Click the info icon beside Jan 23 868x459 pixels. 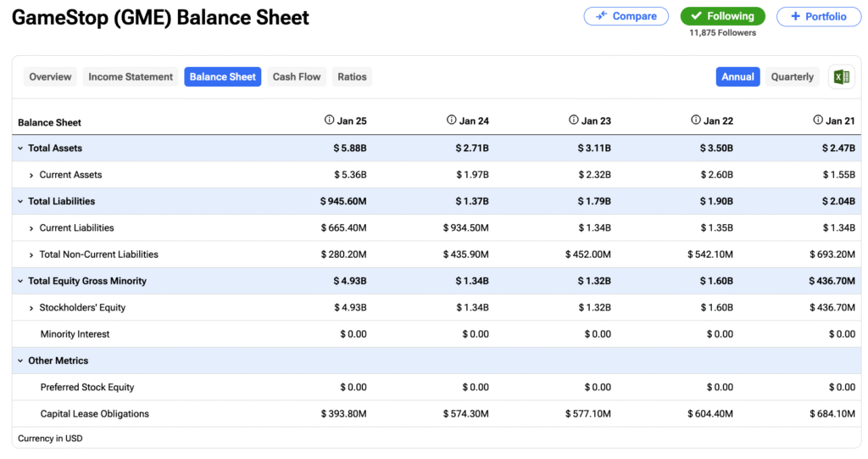click(x=574, y=120)
